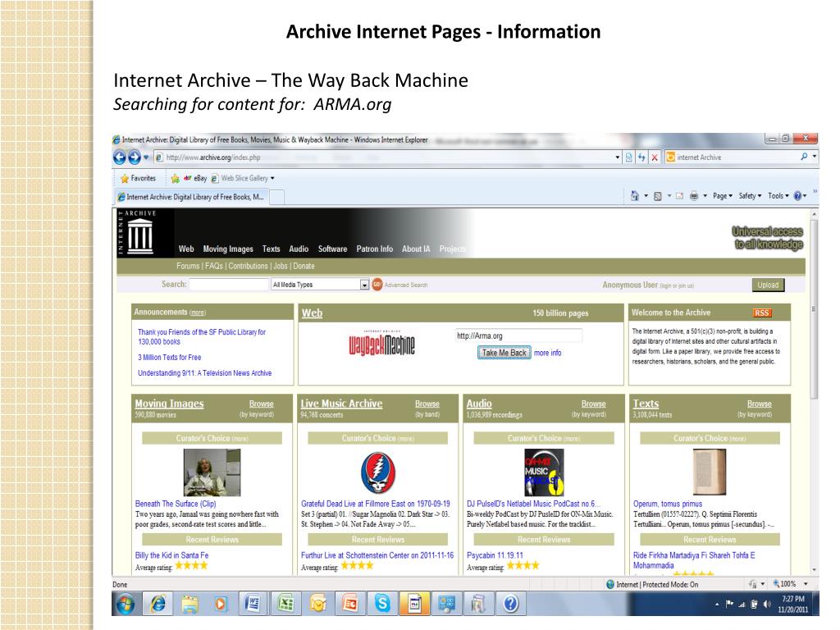
Task: Click the Help question mark toolbar icon
Action: click(797, 196)
